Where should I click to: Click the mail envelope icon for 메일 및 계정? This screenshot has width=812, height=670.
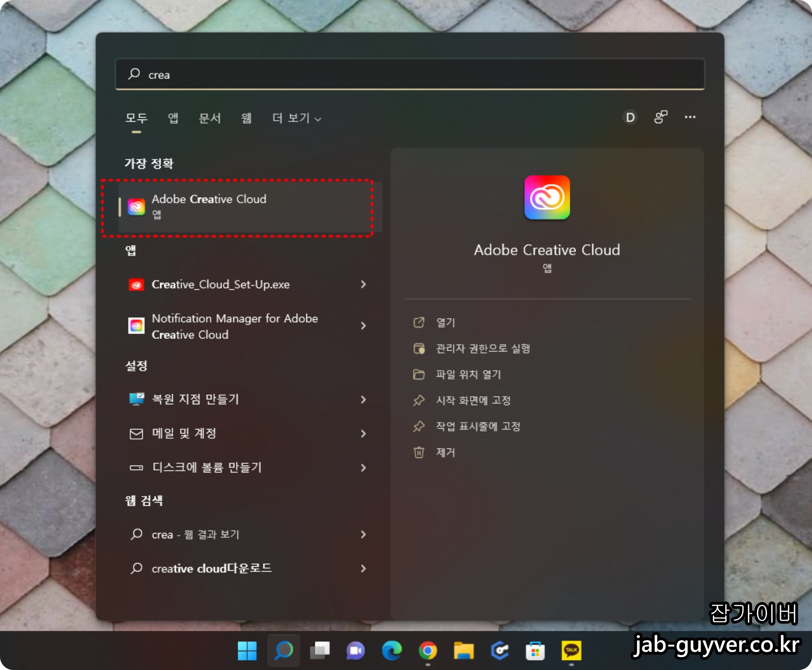click(x=136, y=434)
